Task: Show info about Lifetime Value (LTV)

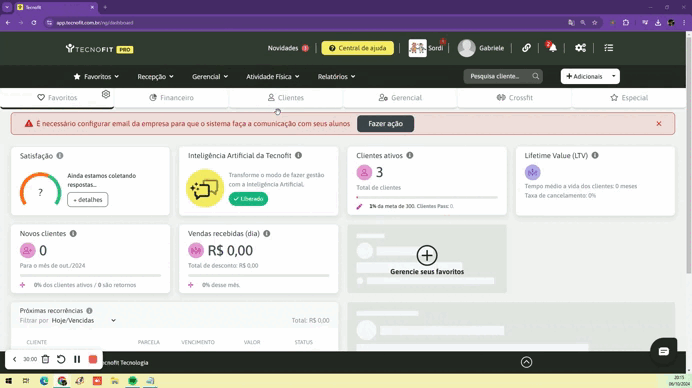Action: tap(595, 155)
